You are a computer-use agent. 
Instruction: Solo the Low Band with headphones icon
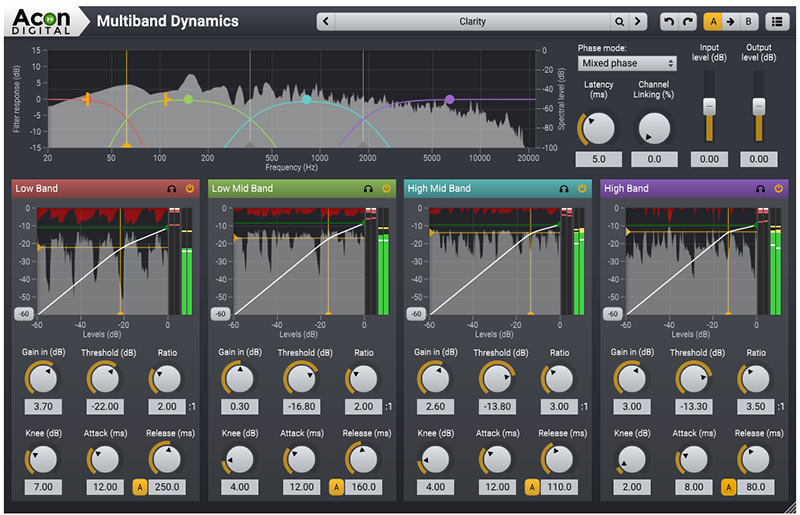[x=171, y=187]
